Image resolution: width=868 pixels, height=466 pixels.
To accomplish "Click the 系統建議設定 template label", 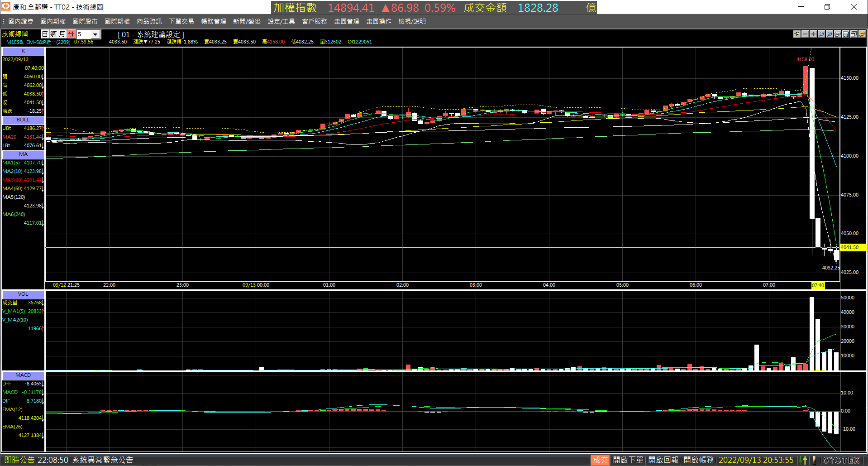I will (x=151, y=34).
